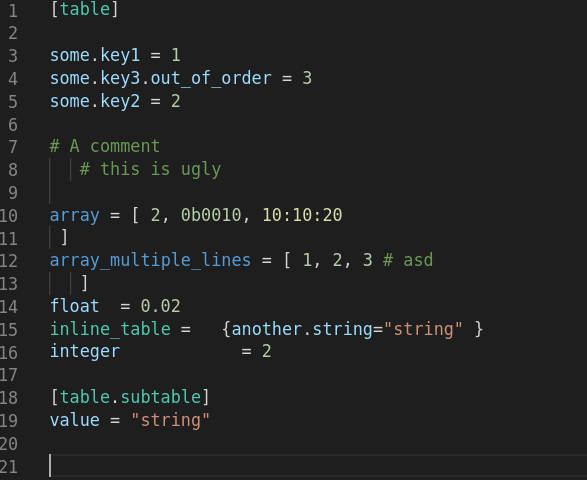Screen dimensions: 587x480
Task: Click the value 1 on line 3
Action: 176,55
